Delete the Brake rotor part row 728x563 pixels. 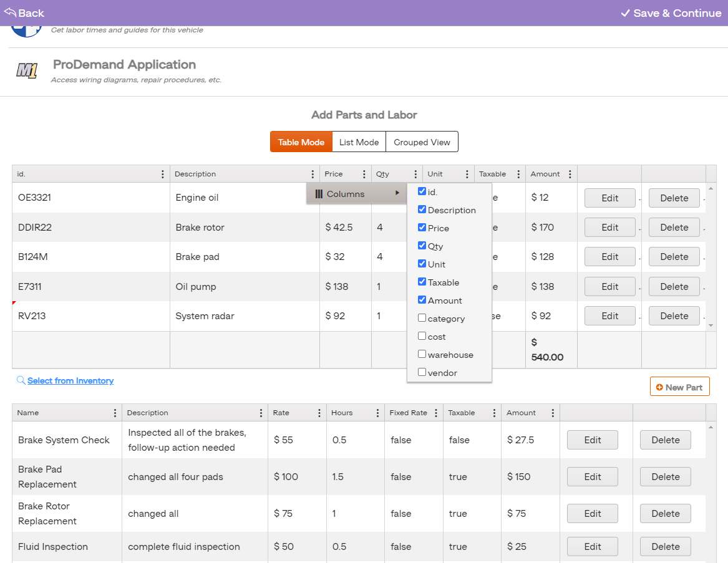pos(674,228)
